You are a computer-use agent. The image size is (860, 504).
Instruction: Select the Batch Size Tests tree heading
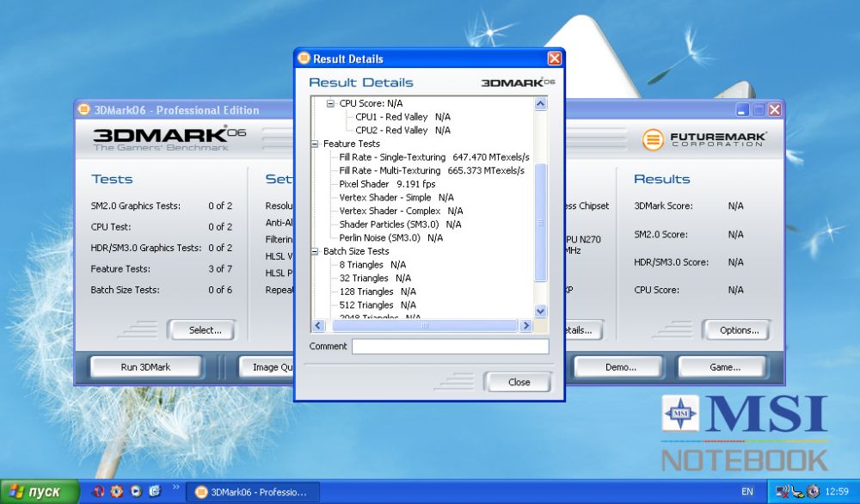356,251
